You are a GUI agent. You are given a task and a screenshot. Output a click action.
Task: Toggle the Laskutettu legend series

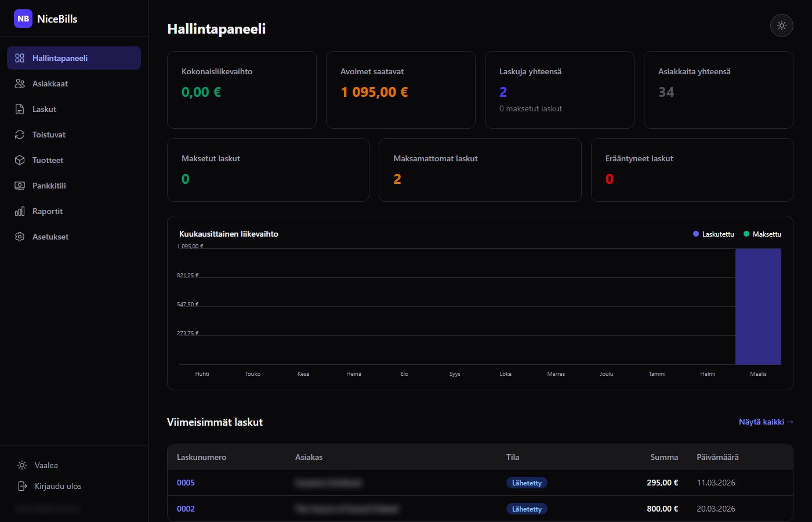713,234
